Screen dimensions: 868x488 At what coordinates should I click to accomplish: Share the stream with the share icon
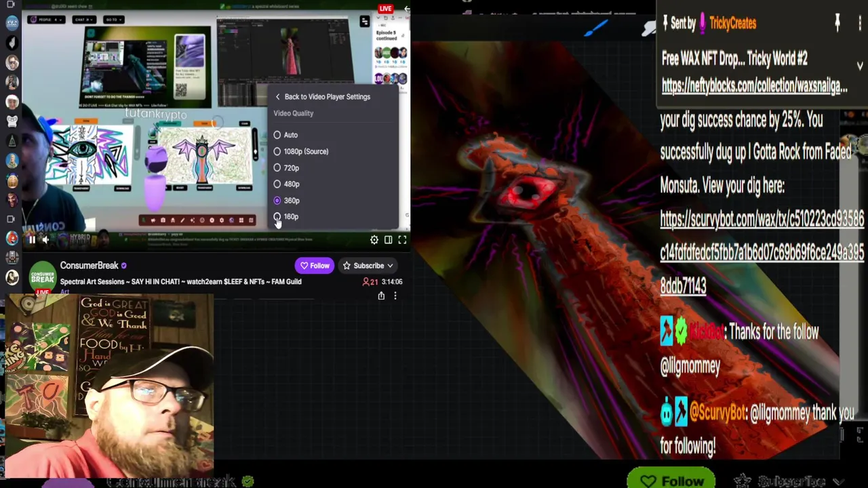click(x=381, y=296)
